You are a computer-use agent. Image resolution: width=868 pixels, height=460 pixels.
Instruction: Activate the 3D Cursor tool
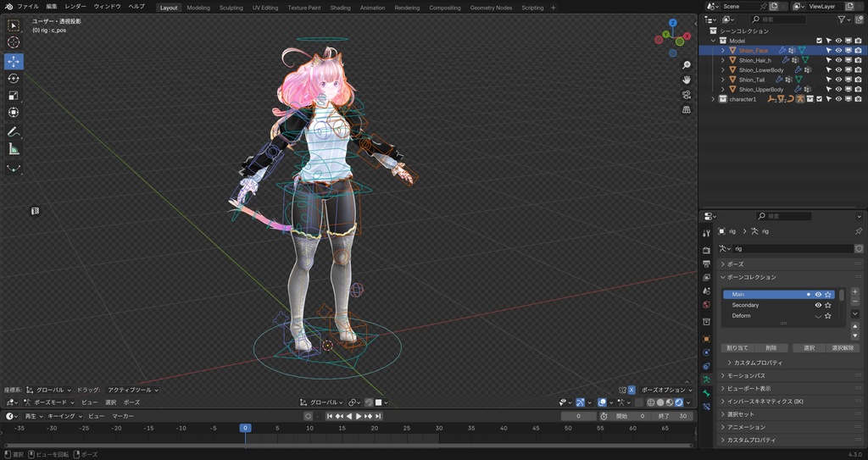click(14, 42)
